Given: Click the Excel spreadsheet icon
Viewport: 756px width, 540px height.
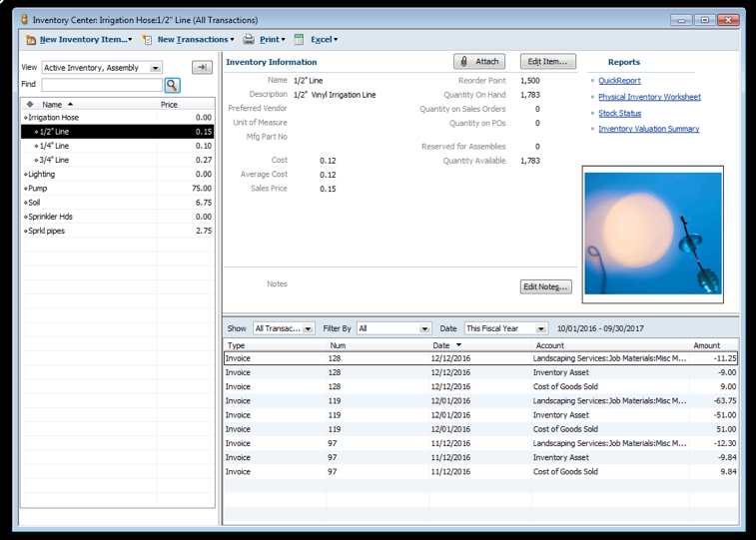Looking at the screenshot, I should point(299,40).
